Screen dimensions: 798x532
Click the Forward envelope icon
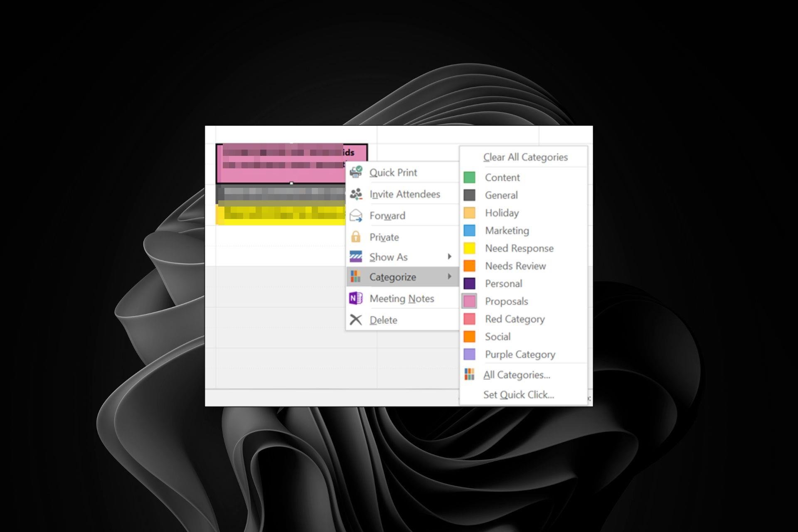(x=356, y=215)
